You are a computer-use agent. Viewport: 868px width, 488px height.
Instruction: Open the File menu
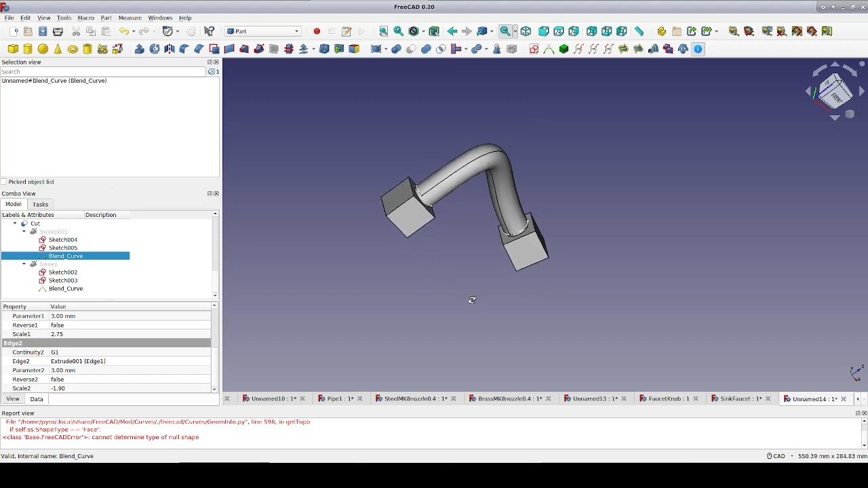coord(9,18)
